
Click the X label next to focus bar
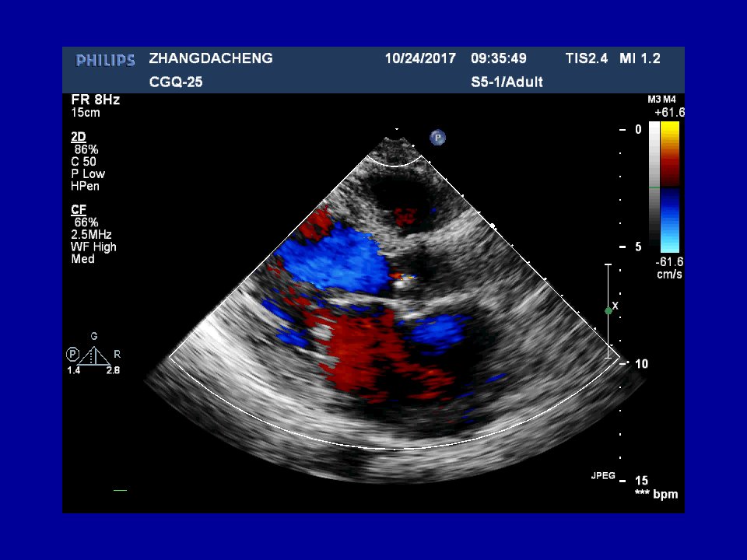pos(615,306)
